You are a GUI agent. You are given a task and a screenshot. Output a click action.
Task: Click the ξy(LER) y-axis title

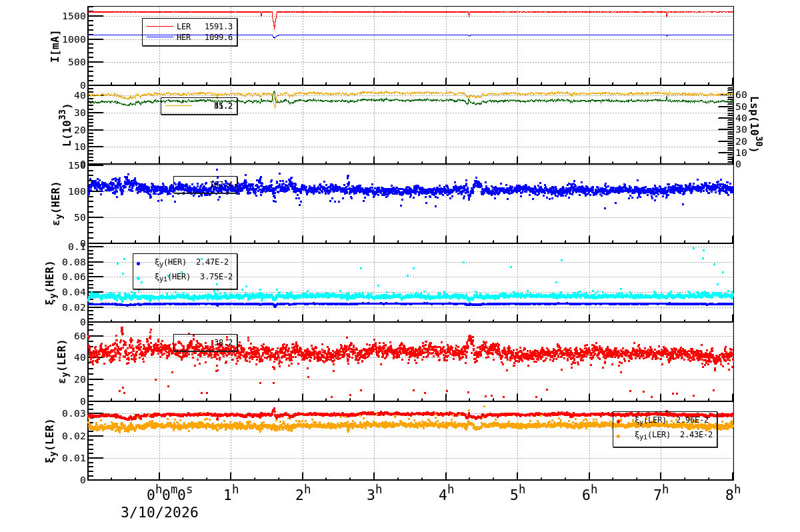[50, 441]
